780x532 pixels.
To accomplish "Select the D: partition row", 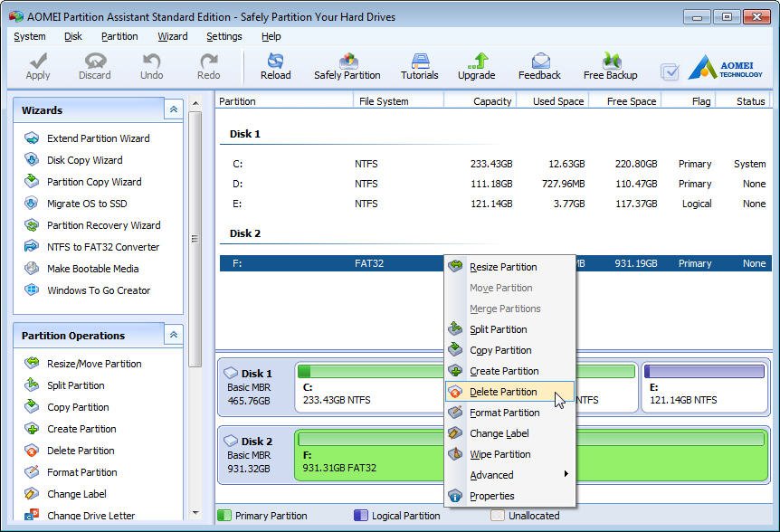I will tap(496, 184).
